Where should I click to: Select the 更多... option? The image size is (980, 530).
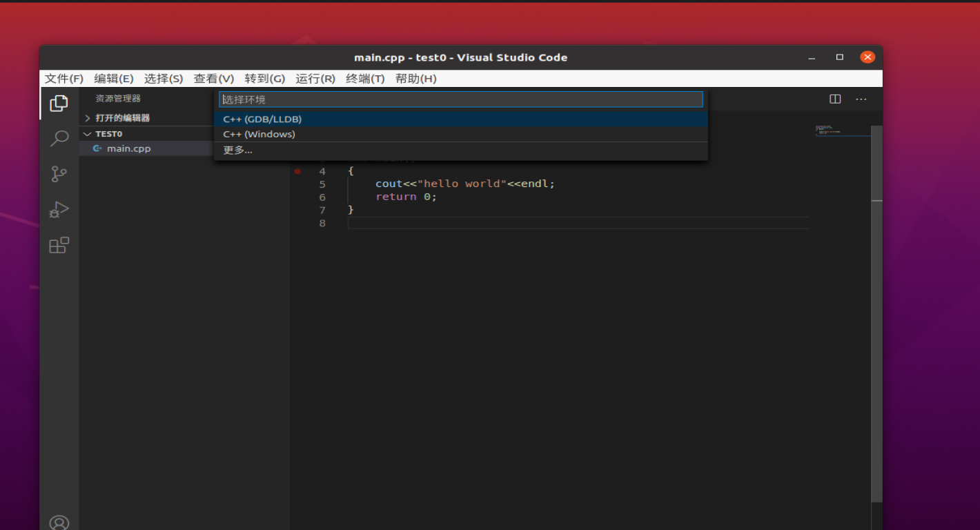(461, 150)
